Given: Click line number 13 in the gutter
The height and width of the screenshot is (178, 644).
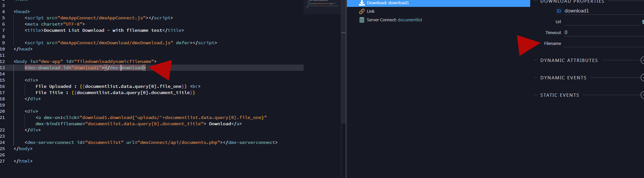Looking at the screenshot, I should [2, 68].
